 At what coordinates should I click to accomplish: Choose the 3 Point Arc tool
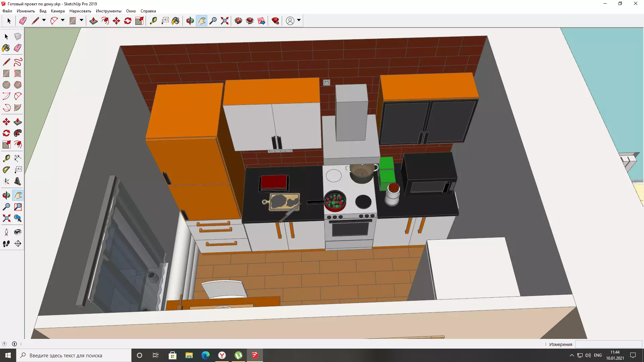(x=6, y=108)
